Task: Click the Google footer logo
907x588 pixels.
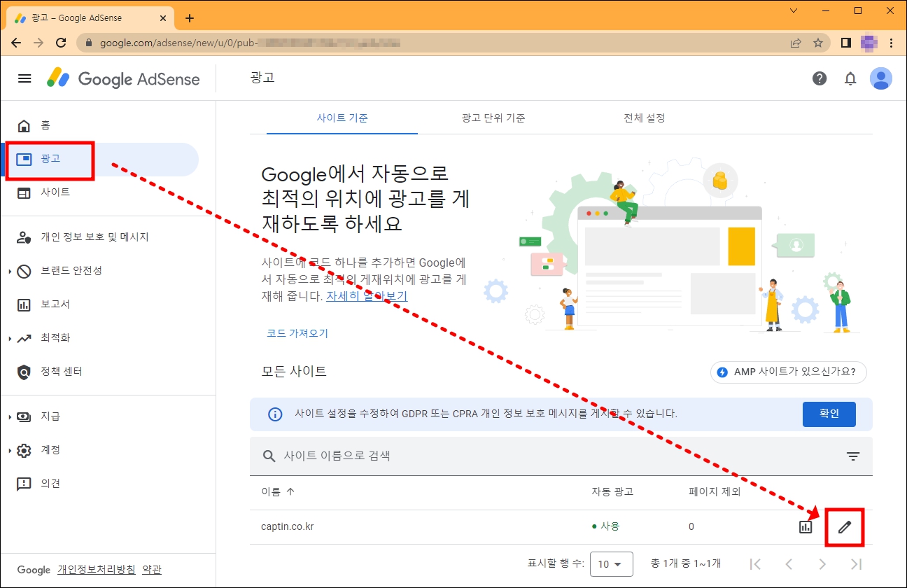Action: point(34,570)
